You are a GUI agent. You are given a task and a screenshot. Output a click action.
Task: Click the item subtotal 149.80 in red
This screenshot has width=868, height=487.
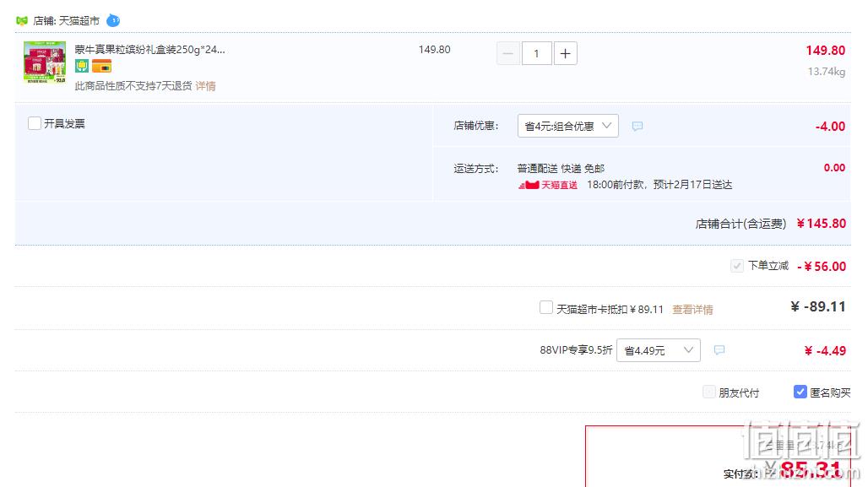coord(826,51)
